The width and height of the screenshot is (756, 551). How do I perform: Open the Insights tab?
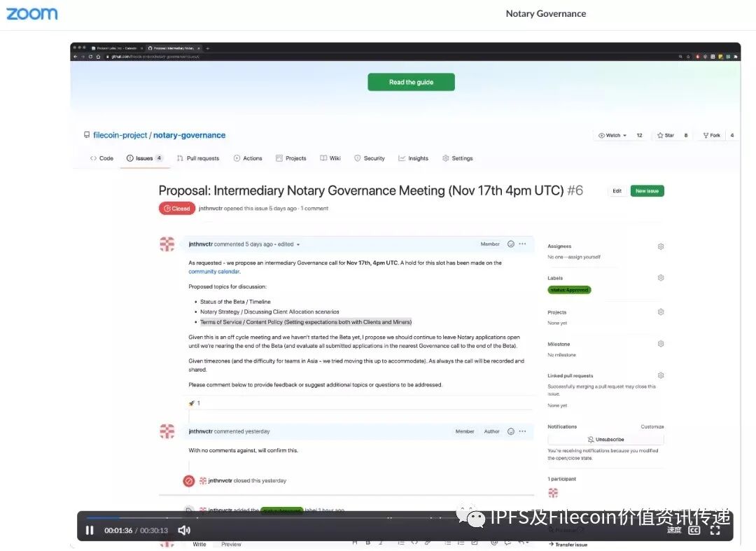(x=413, y=158)
